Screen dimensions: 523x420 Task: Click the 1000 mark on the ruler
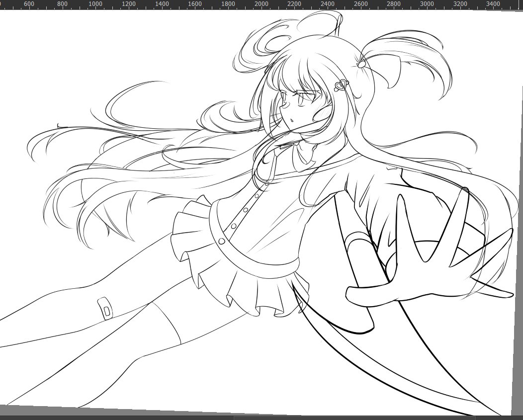click(x=95, y=4)
